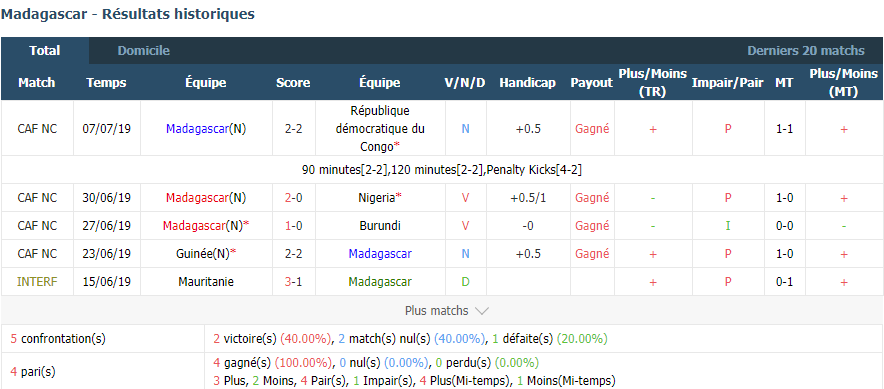Viewport: 884px width, 389px height.
Task: Click the INTERF competition label
Action: coord(37,281)
